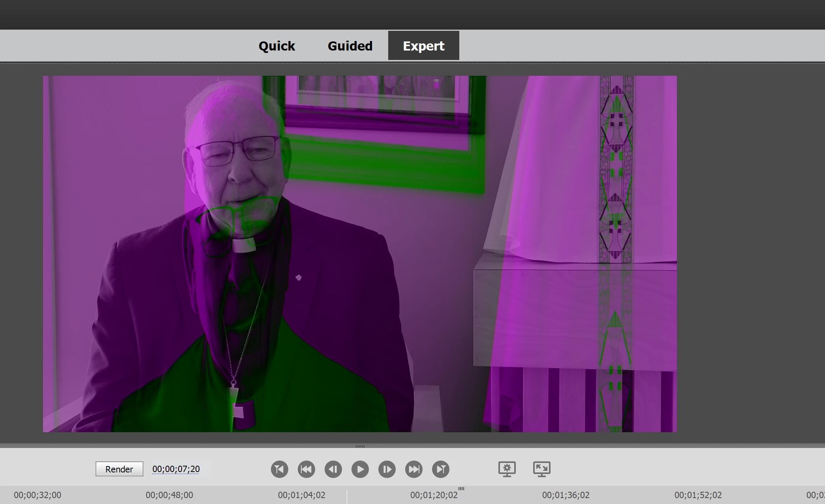This screenshot has width=825, height=504.
Task: Toggle full screen monitor view
Action: [542, 469]
